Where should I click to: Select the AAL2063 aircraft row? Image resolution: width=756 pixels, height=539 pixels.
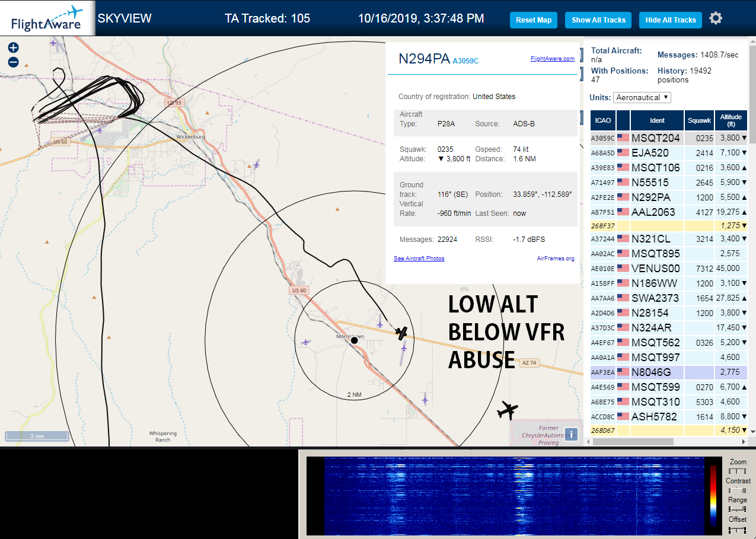pos(669,212)
